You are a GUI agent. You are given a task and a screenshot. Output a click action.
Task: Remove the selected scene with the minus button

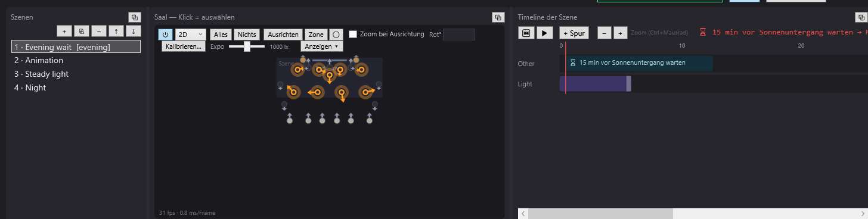click(98, 31)
